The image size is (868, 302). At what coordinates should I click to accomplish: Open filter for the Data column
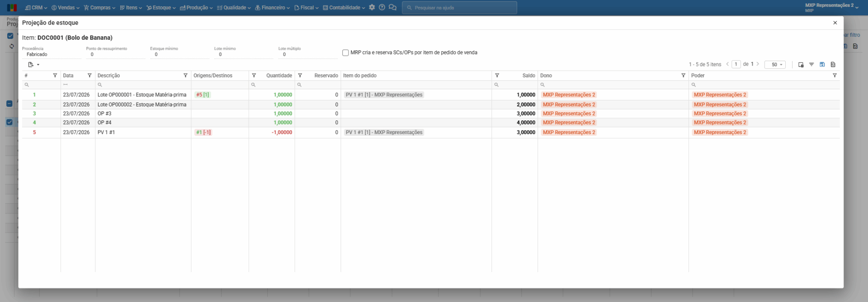coord(90,76)
